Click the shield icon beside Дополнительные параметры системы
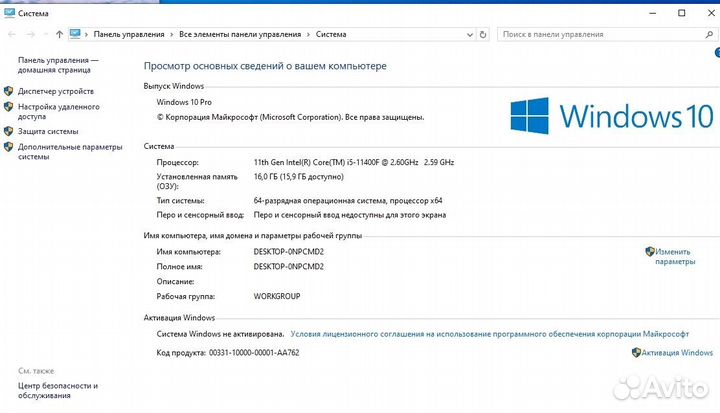Screen dimensions: 720x413 pyautogui.click(x=8, y=147)
